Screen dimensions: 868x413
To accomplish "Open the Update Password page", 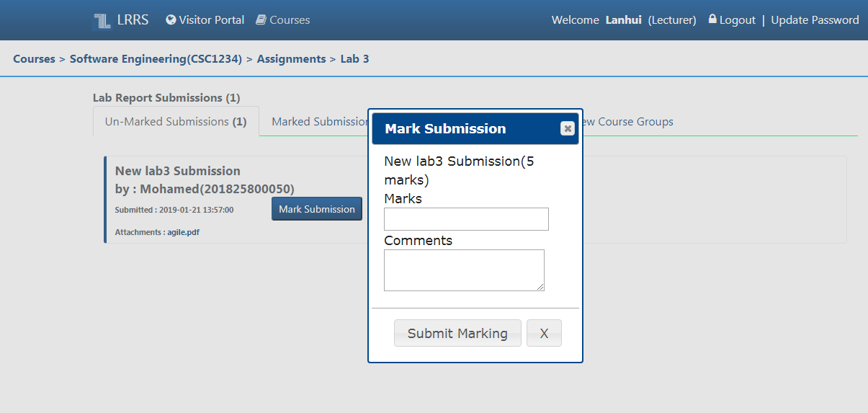I will coord(815,20).
